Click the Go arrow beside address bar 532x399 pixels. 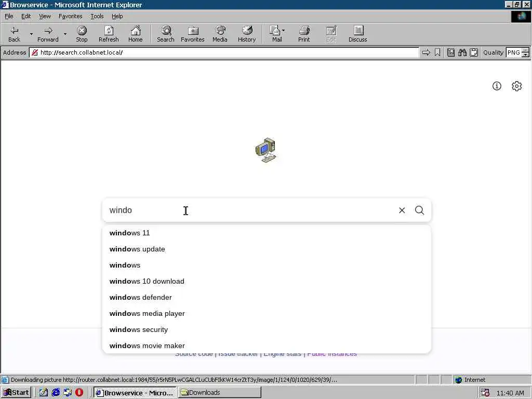click(426, 52)
